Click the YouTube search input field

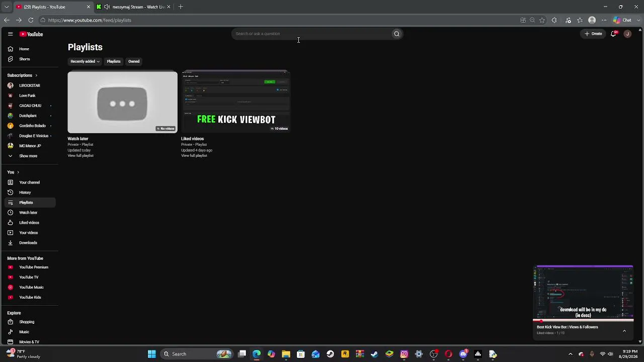tap(312, 34)
